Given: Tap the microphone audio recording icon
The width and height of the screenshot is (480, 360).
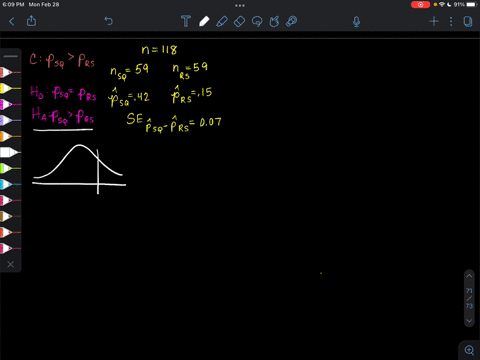Looking at the screenshot, I should (x=356, y=22).
